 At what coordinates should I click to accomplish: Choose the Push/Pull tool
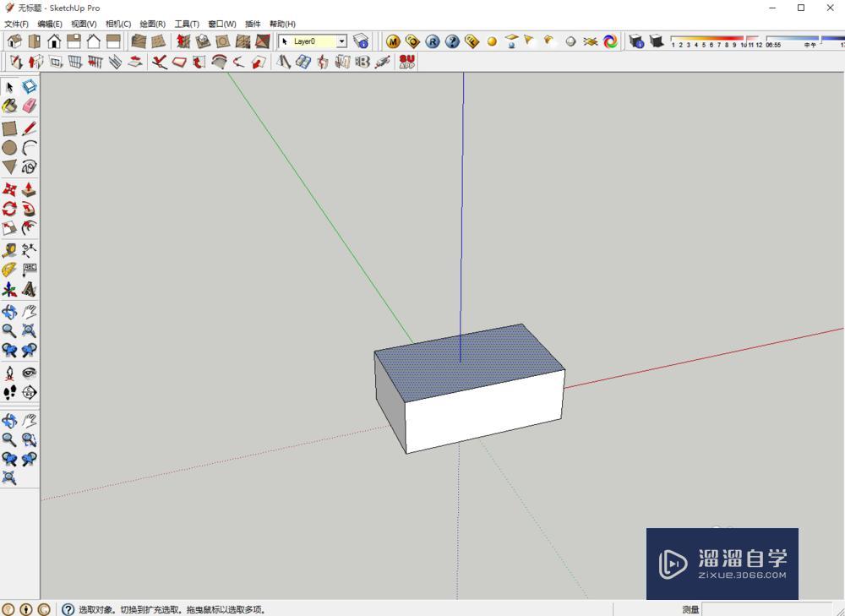click(x=29, y=189)
